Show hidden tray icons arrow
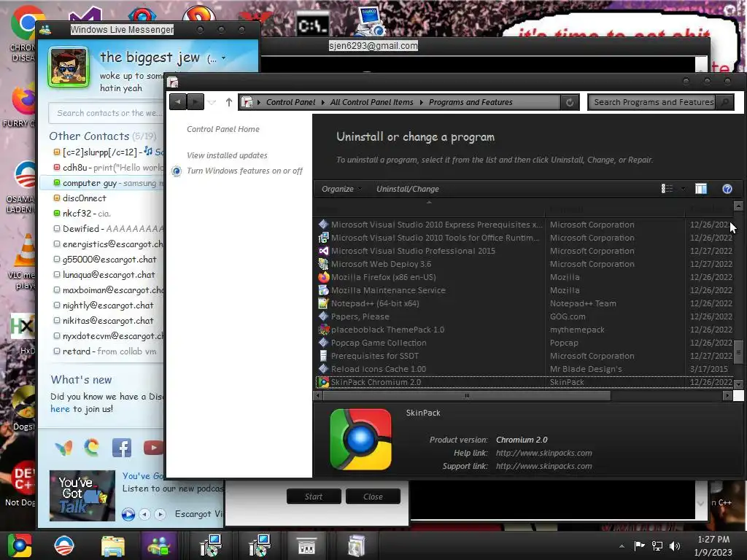 (x=622, y=546)
